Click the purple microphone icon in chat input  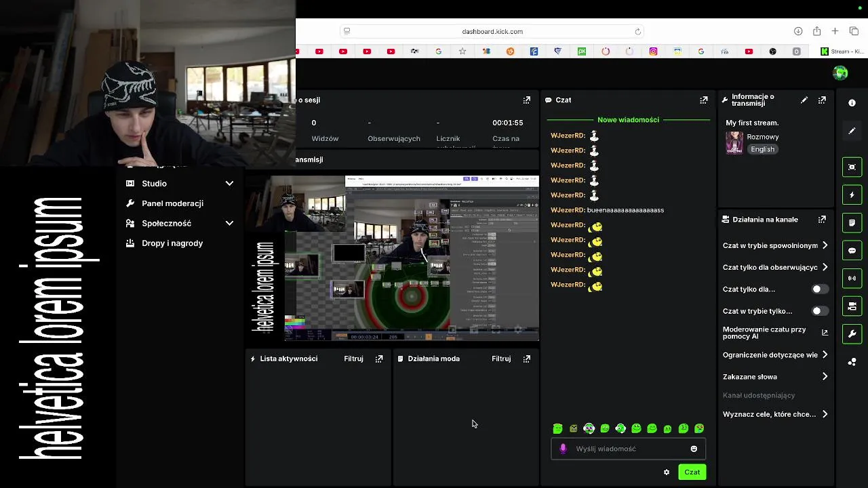click(563, 449)
